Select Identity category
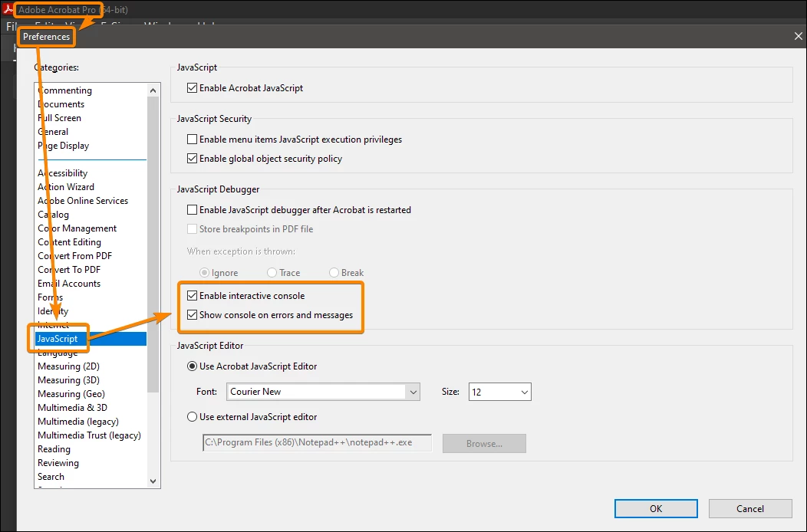The width and height of the screenshot is (807, 532). tap(52, 311)
